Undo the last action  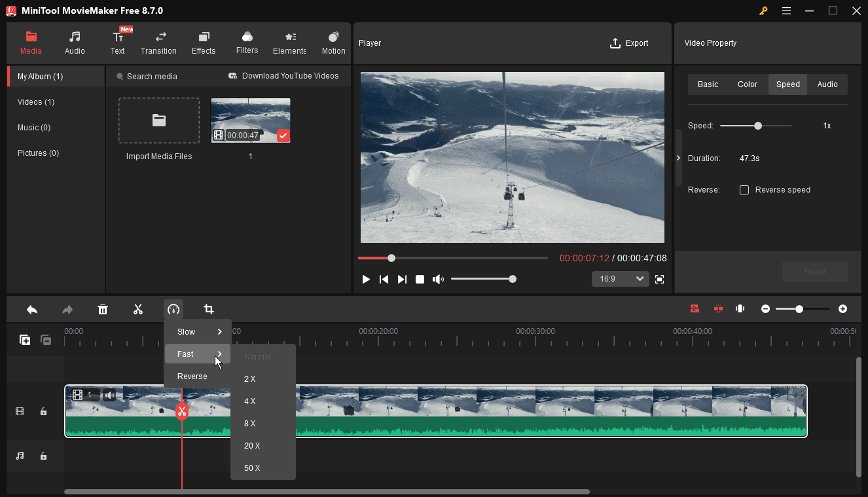(32, 309)
